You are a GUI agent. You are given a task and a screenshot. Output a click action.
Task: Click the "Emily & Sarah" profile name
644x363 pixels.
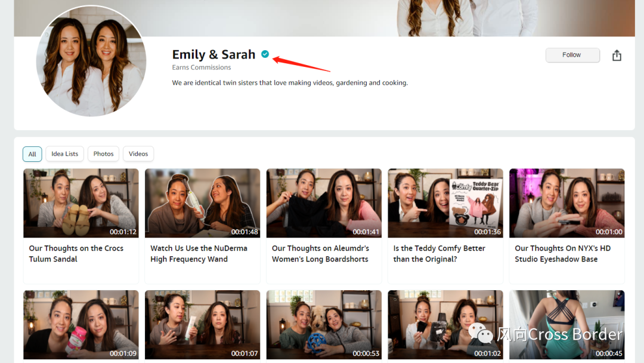point(213,54)
